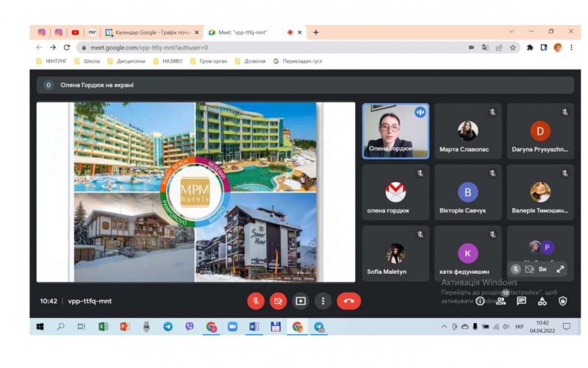588x368 pixels.
Task: Expand the tab search chevron in Chrome
Action: pyautogui.click(x=512, y=32)
